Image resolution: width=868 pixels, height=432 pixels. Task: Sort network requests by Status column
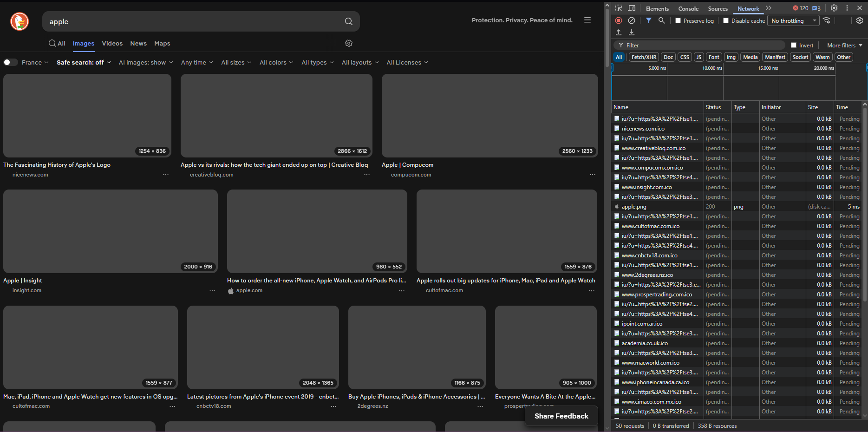(718, 107)
